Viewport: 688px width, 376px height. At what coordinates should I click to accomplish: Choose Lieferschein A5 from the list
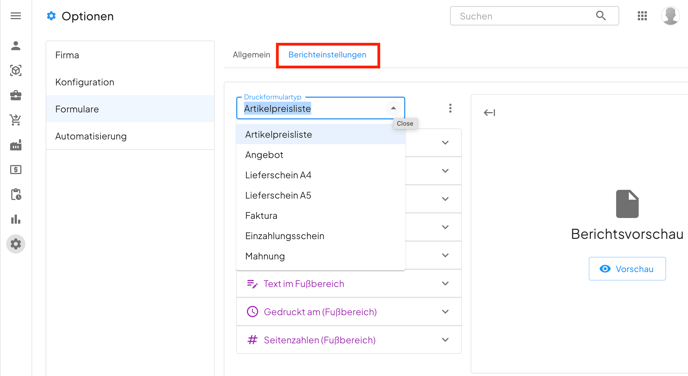click(x=321, y=195)
